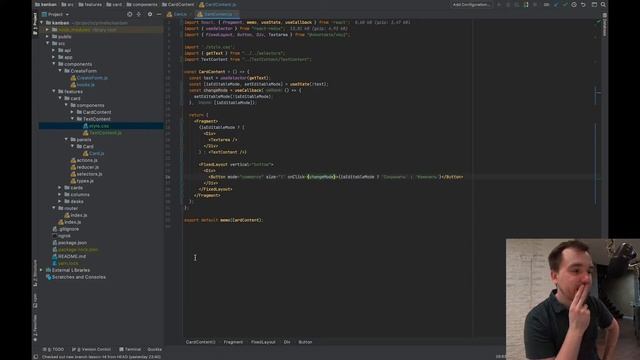The width and height of the screenshot is (640, 360).
Task: Toggle the Project vertical side tab
Action: tap(35, 24)
